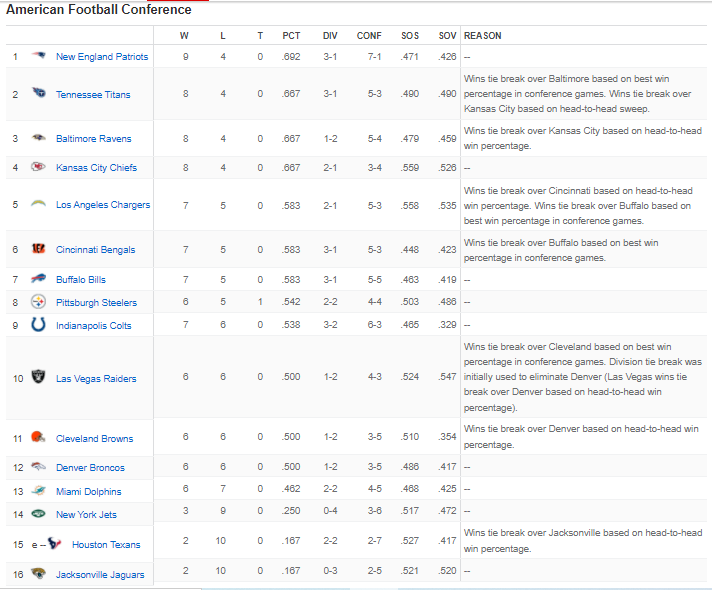
Task: Click the Patriots 7-1 conference record
Action: click(x=375, y=57)
